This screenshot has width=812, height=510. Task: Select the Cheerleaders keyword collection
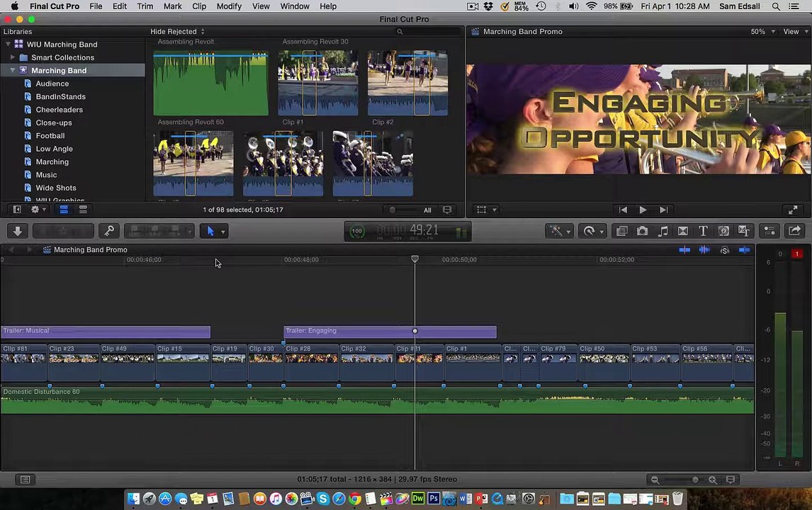point(59,110)
